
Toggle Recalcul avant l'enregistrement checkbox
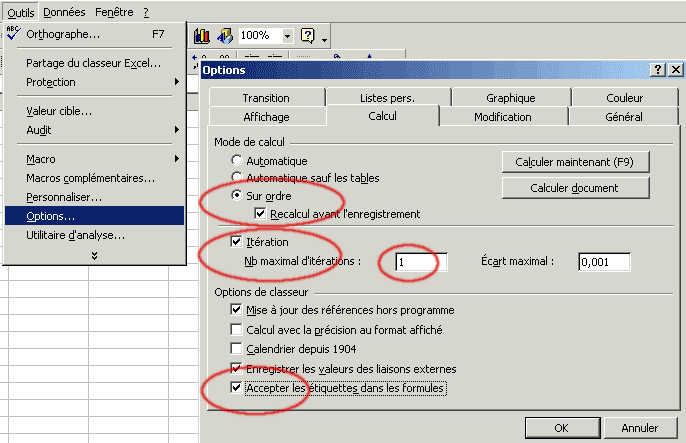coord(260,213)
